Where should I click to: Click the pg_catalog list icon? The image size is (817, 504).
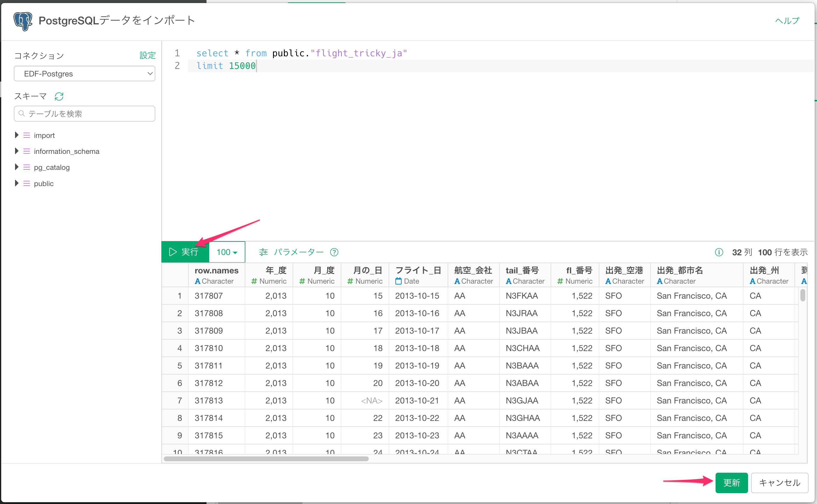pyautogui.click(x=27, y=167)
